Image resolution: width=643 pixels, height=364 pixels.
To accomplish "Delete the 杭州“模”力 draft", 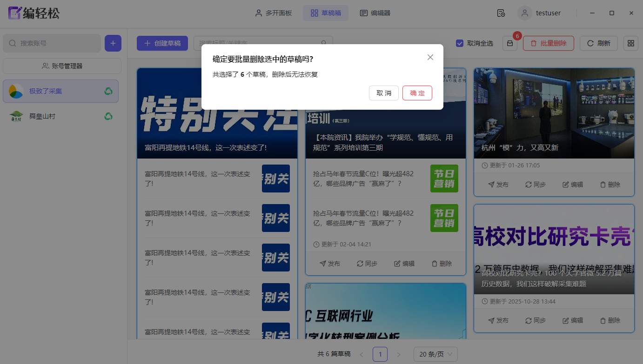I will tap(610, 185).
